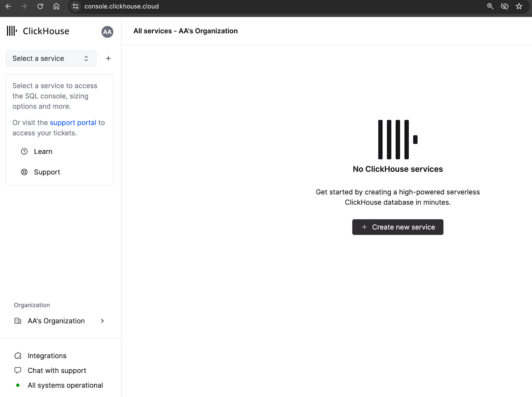Open the site permissions control in address bar

tap(75, 6)
